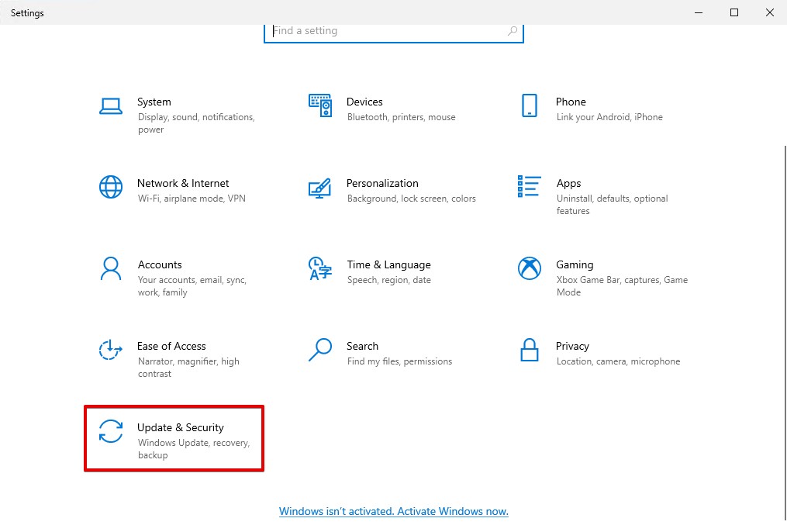Select the Privacy category title
This screenshot has height=532, width=787.
[572, 346]
